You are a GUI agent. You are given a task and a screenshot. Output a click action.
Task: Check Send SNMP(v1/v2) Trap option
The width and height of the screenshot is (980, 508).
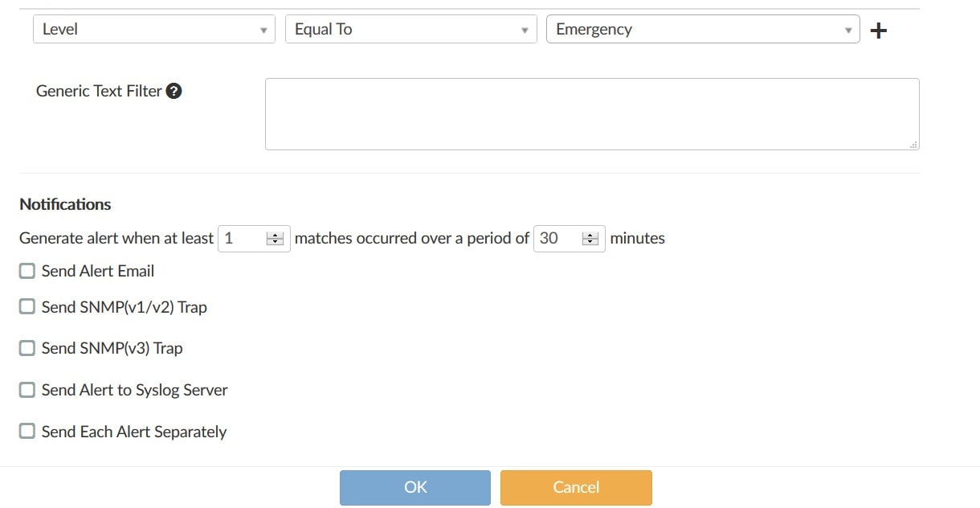pyautogui.click(x=27, y=306)
